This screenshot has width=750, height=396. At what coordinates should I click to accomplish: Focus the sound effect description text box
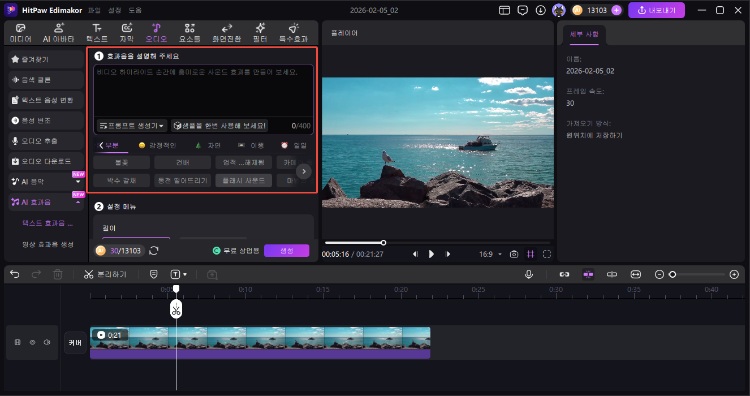[x=203, y=91]
